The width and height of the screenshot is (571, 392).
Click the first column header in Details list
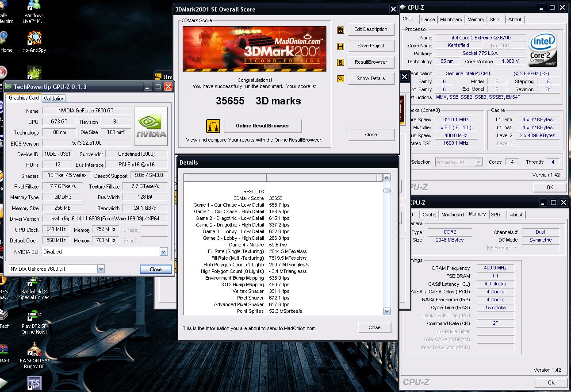(x=225, y=177)
